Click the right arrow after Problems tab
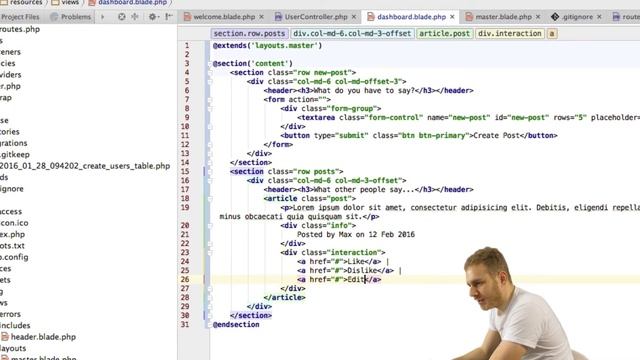The height and width of the screenshot is (360, 640). (x=103, y=17)
